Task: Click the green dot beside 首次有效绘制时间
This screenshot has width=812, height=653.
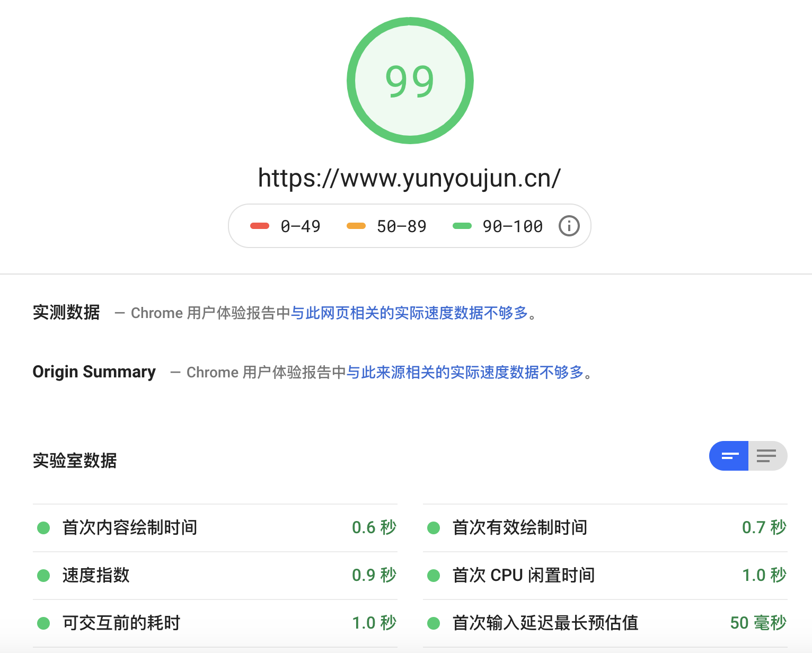Action: click(434, 528)
